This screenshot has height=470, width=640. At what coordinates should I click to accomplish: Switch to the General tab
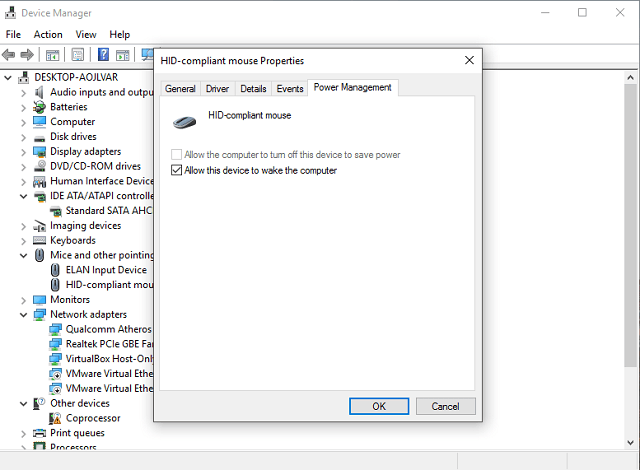180,89
